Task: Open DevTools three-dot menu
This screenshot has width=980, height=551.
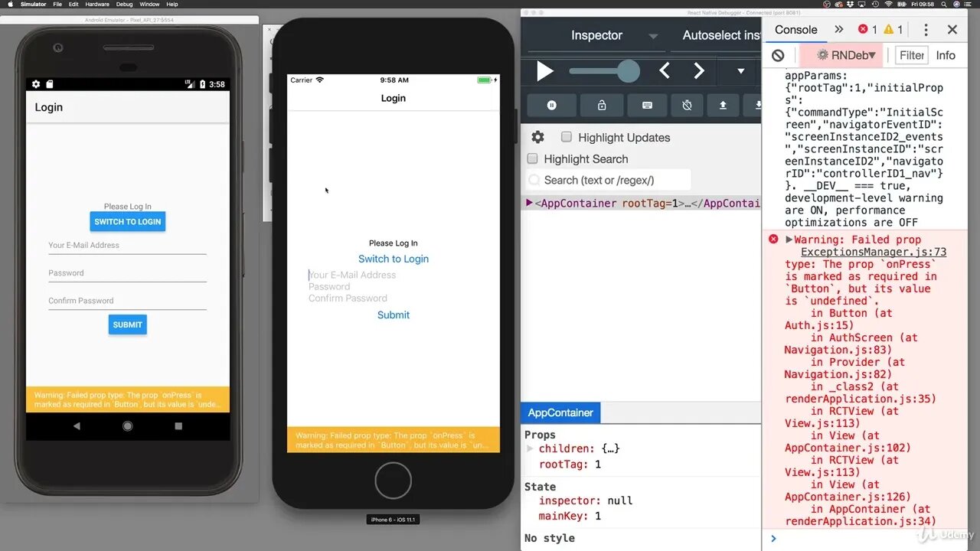Action: tap(926, 30)
